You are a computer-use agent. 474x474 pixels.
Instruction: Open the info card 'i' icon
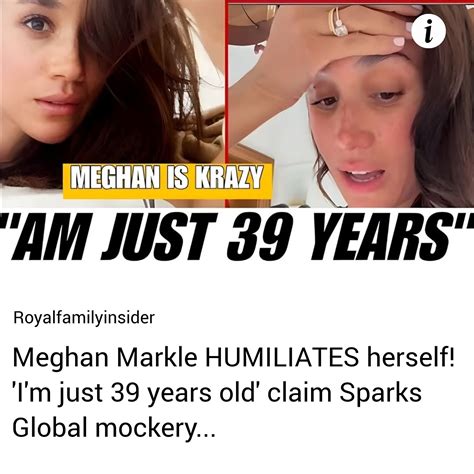click(x=428, y=32)
